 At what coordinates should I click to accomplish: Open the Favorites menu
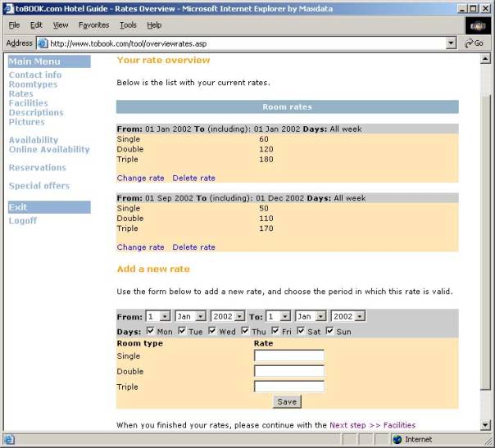(x=93, y=25)
